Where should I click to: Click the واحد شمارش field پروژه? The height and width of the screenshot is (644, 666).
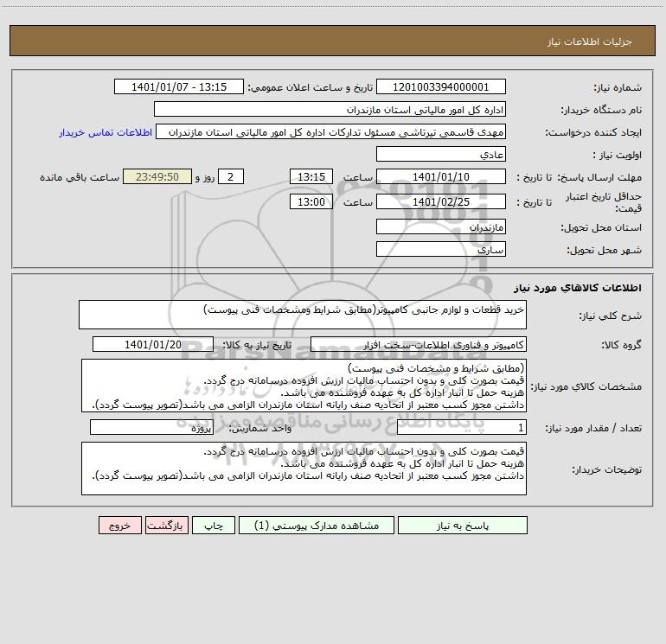tap(151, 428)
